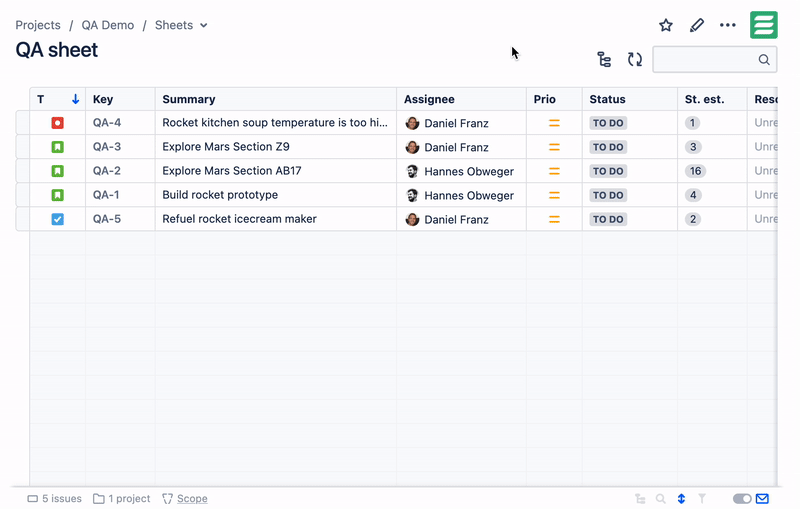
Task: Open issue key QA-3
Action: [x=107, y=147]
